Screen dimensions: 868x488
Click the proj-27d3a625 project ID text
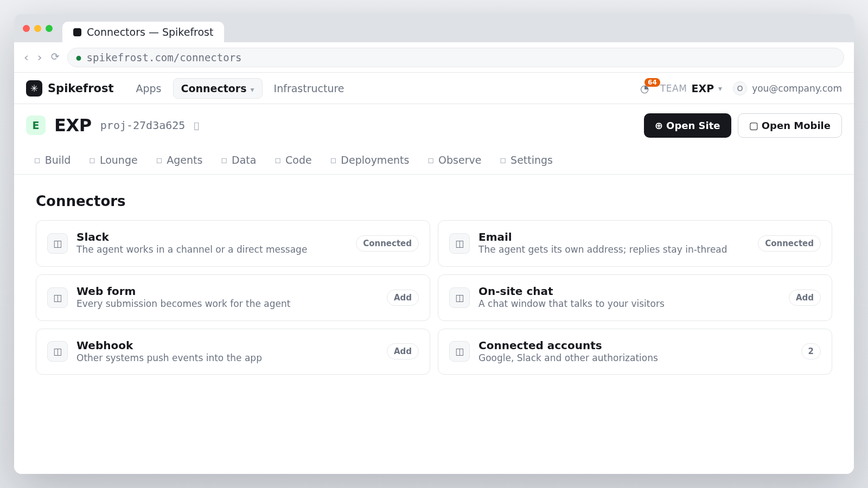coord(143,126)
